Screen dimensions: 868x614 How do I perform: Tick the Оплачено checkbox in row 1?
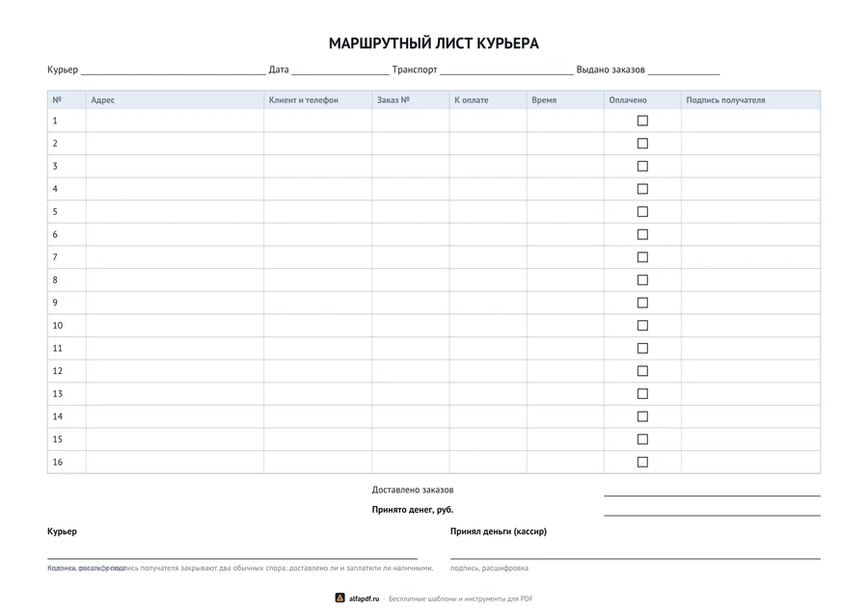pyautogui.click(x=642, y=120)
